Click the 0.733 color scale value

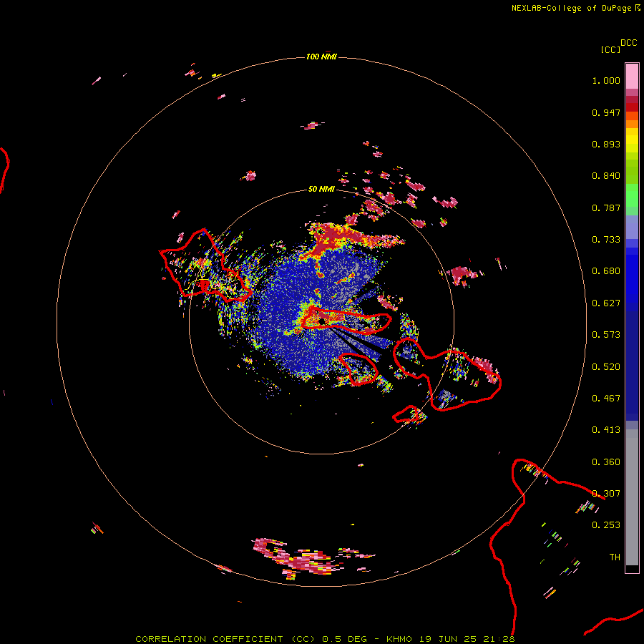click(606, 240)
